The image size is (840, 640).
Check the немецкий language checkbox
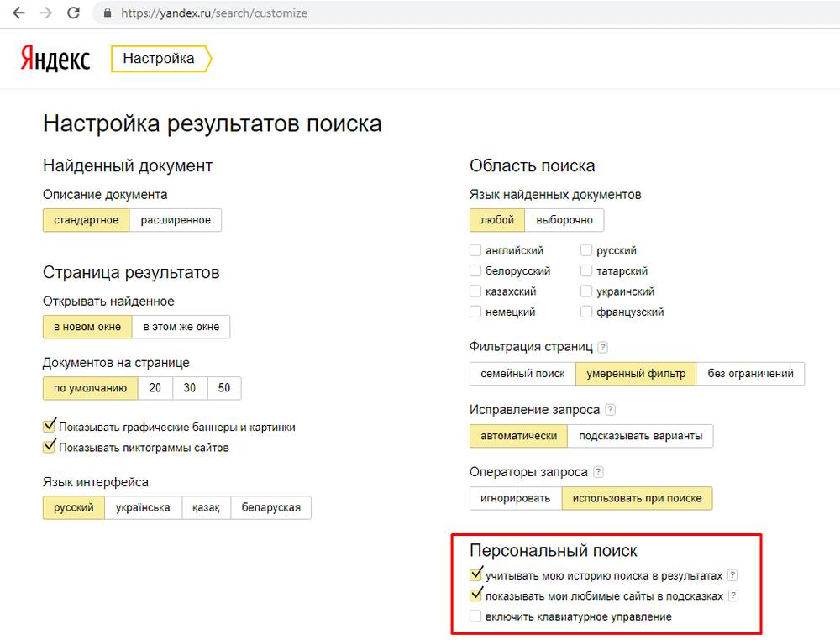[x=474, y=312]
